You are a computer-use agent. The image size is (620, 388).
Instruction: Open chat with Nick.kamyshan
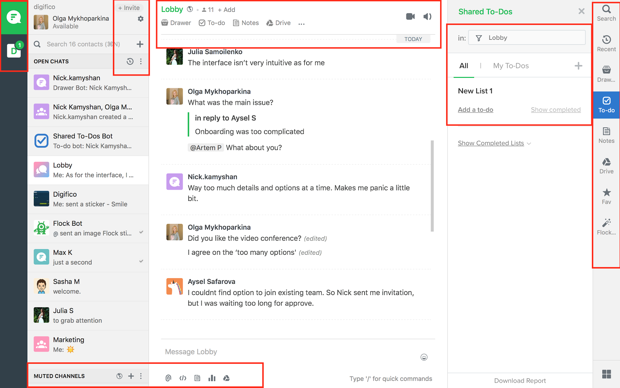88,83
